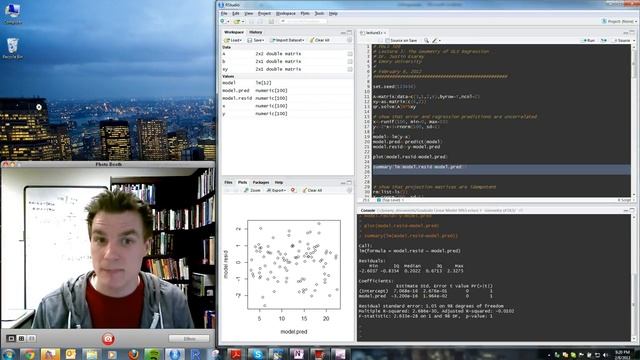Click the grid icon for matrix xy
This screenshot has width=640, height=360.
tap(350, 69)
